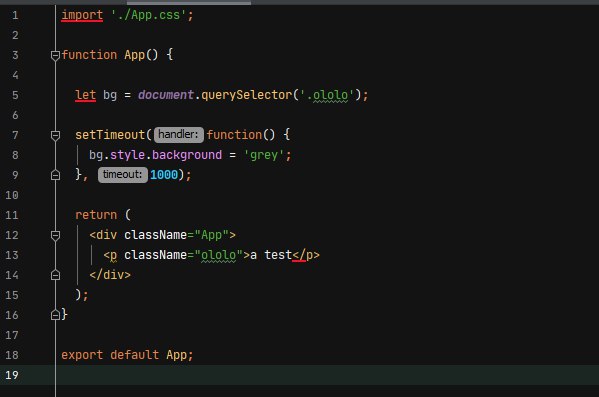Click 'querySelector' on line 5

coord(246,95)
